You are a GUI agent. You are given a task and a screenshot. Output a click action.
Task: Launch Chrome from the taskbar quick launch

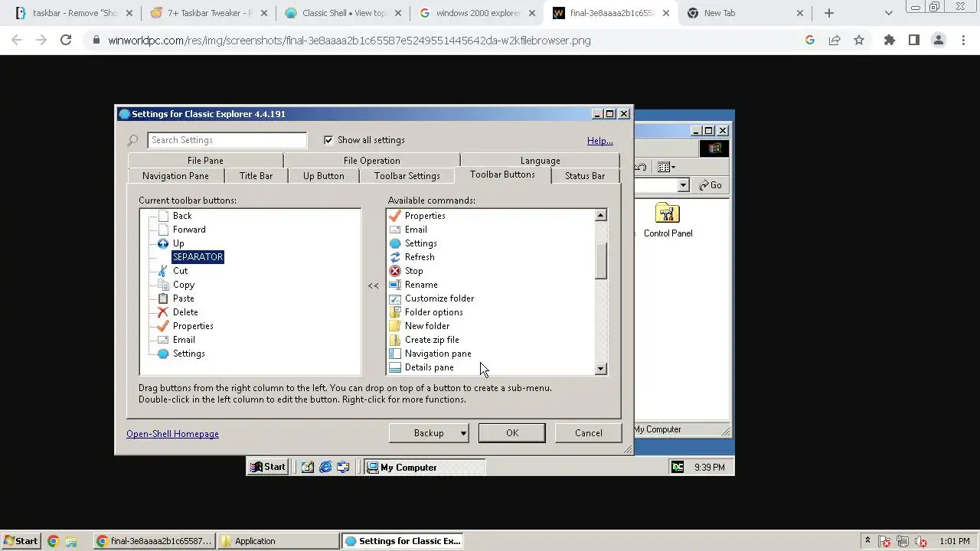pyautogui.click(x=53, y=541)
